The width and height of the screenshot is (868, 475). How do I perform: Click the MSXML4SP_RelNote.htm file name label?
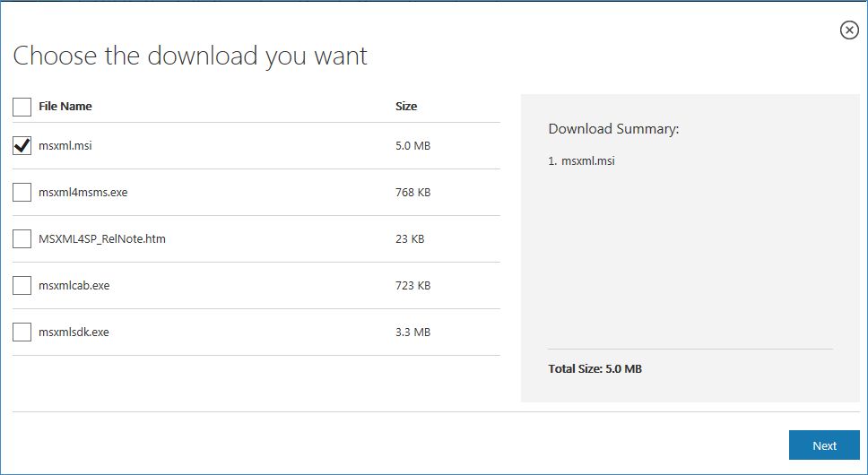(102, 239)
